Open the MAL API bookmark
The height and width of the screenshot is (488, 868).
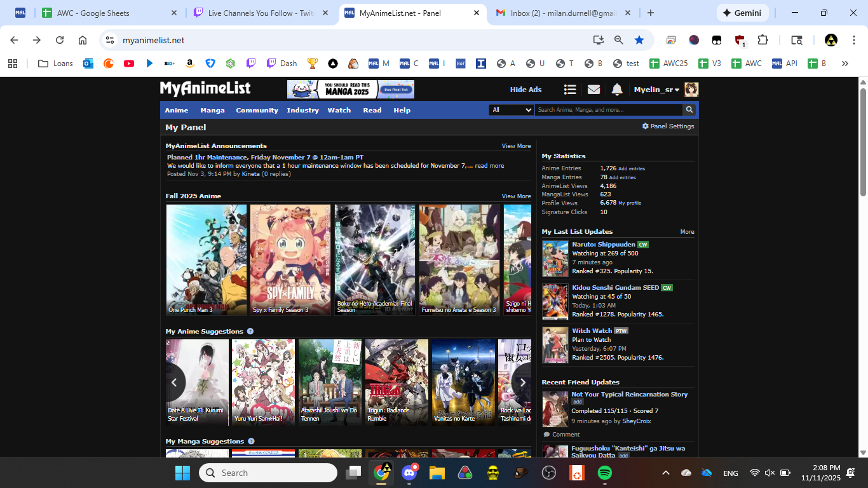tap(785, 64)
